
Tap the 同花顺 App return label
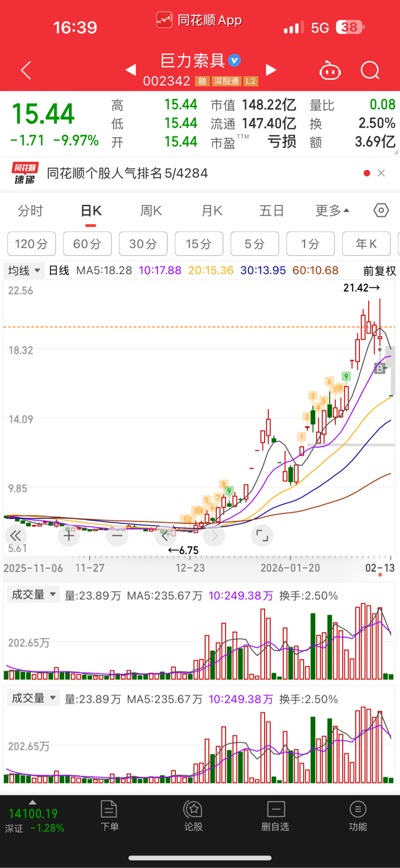tap(199, 20)
